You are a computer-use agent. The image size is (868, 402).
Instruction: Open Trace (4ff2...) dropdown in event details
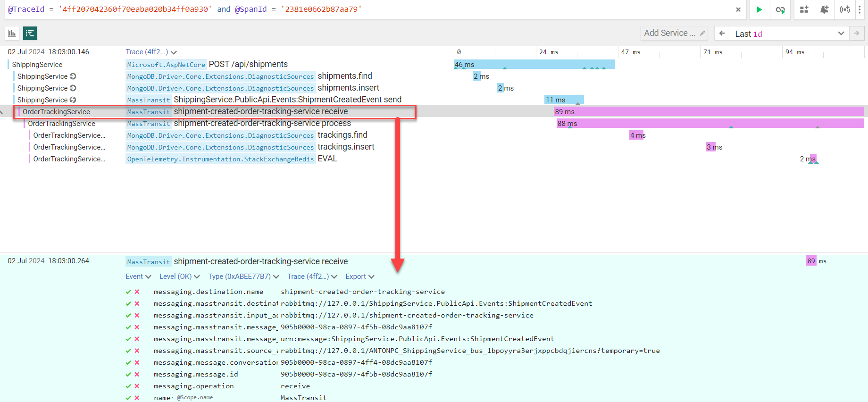(312, 276)
